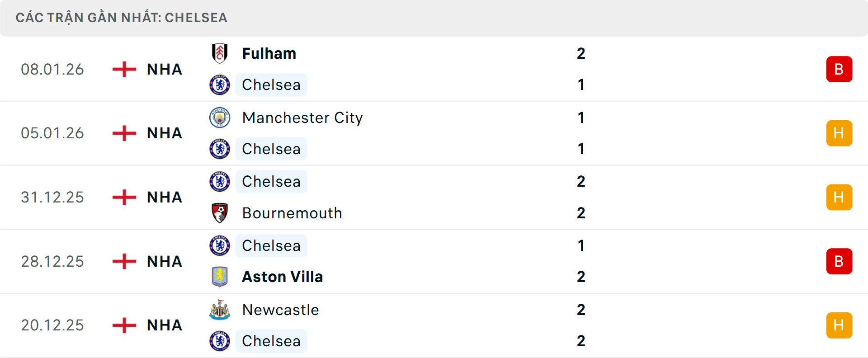Click the Newcastle club logo
The image size is (868, 358).
(x=220, y=310)
